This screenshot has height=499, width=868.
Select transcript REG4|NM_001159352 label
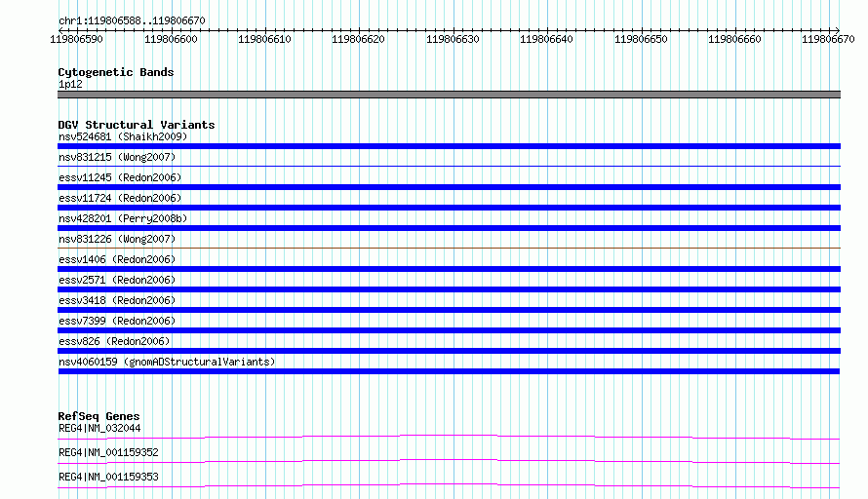coord(108,452)
